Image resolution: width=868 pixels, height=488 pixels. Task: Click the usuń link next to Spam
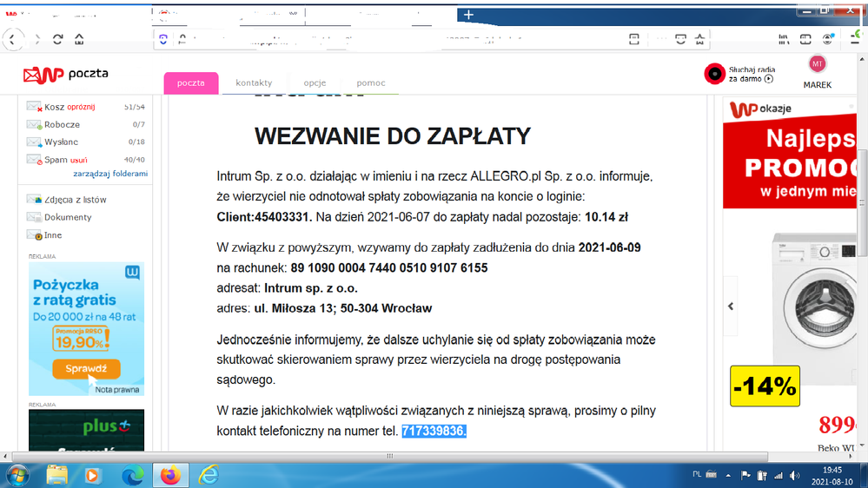78,160
